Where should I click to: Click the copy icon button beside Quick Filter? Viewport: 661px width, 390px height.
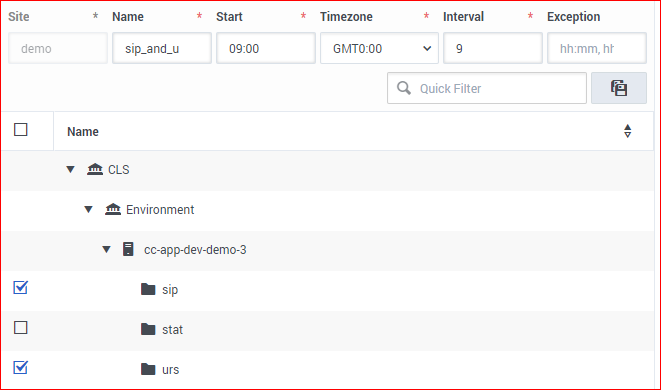pos(618,88)
